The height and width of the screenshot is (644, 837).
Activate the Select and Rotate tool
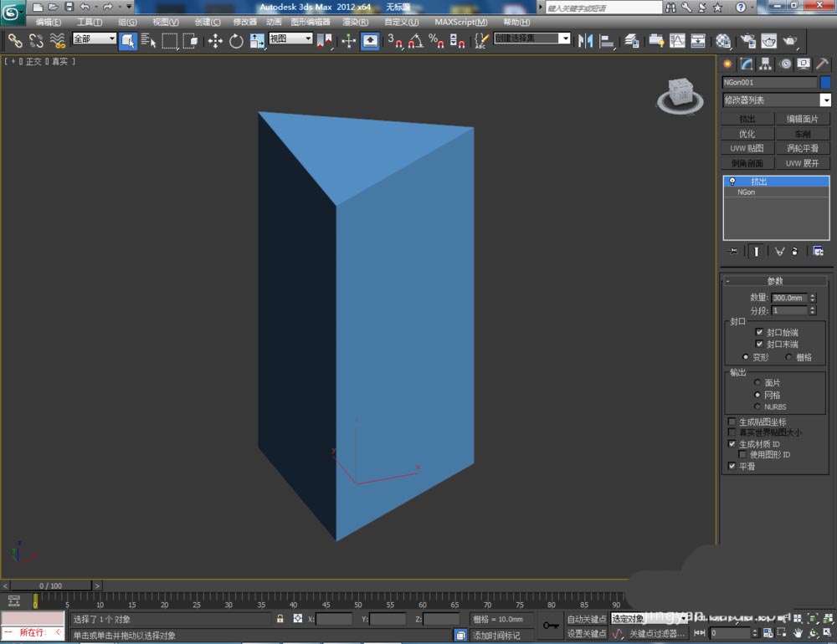(236, 40)
